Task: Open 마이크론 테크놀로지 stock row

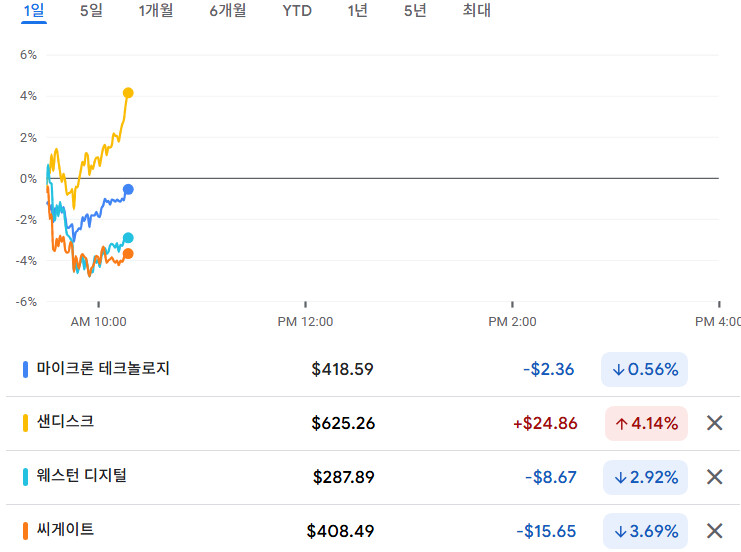Action: click(x=103, y=368)
